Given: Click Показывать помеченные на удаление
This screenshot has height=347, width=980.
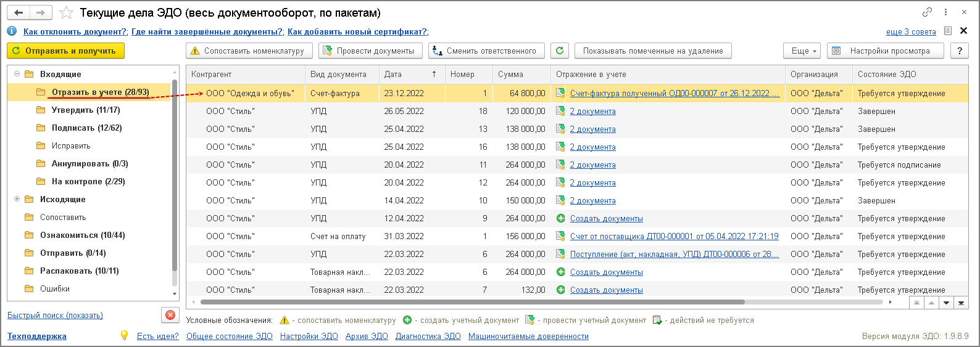Looking at the screenshot, I should [653, 51].
